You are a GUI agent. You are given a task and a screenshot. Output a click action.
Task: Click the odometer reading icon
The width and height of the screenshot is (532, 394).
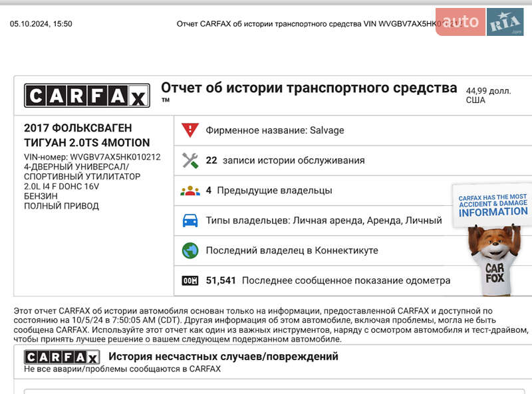(x=190, y=281)
